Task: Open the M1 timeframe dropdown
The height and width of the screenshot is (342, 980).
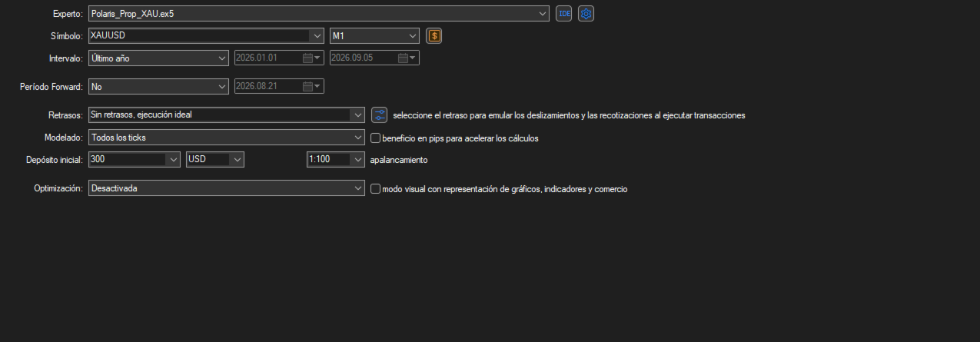Action: pos(413,35)
